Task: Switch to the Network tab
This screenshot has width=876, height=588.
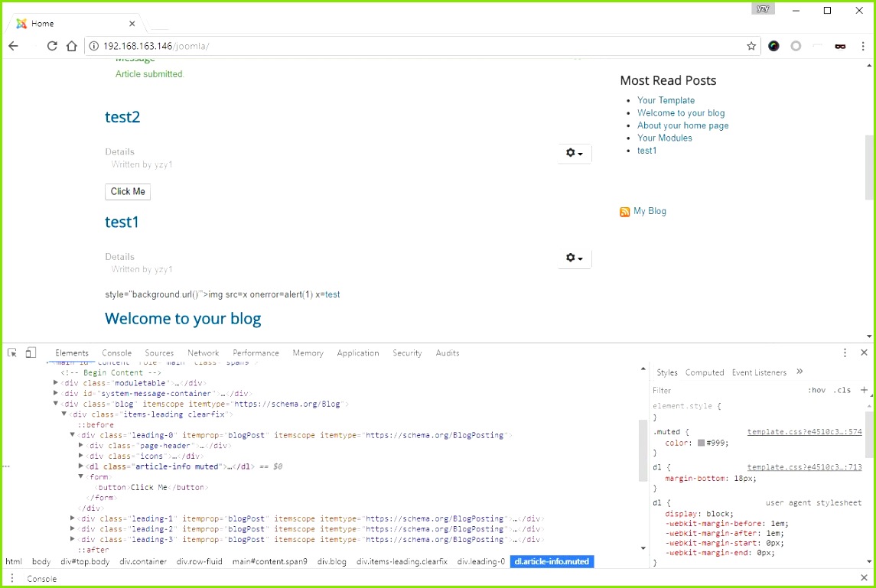Action: (203, 353)
